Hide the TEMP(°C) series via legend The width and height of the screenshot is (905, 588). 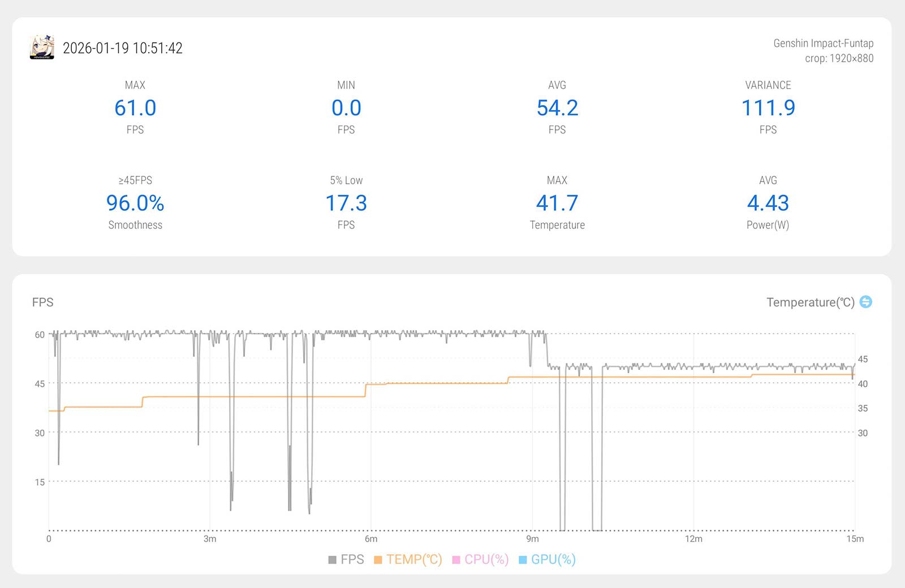[408, 560]
